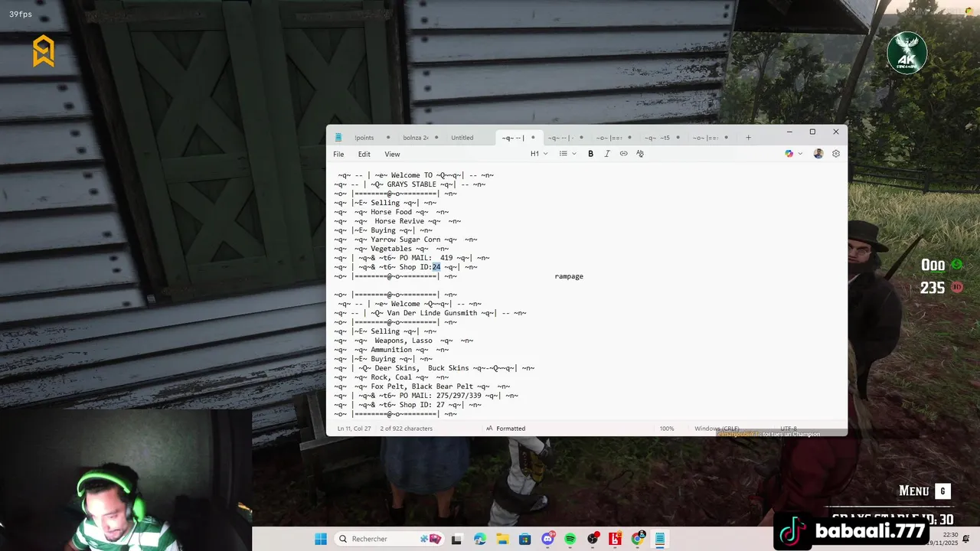Open Discord from the taskbar

coord(548,539)
